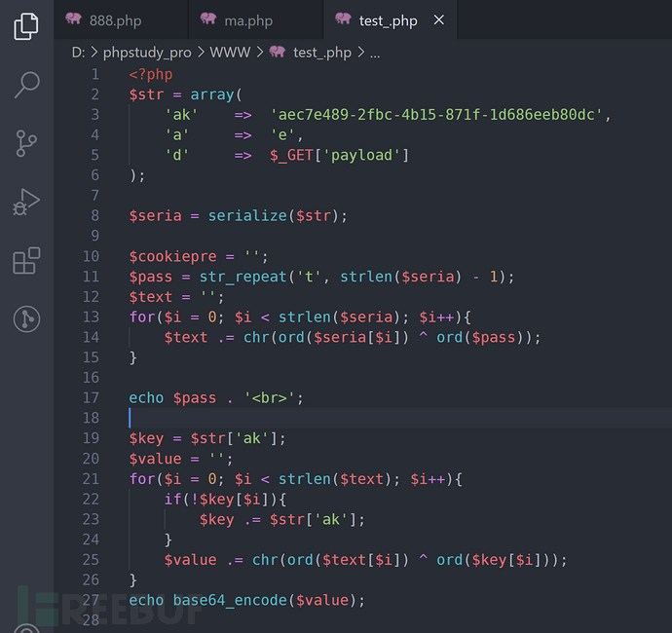
Task: Click line number 21 in the gutter
Action: tap(91, 479)
